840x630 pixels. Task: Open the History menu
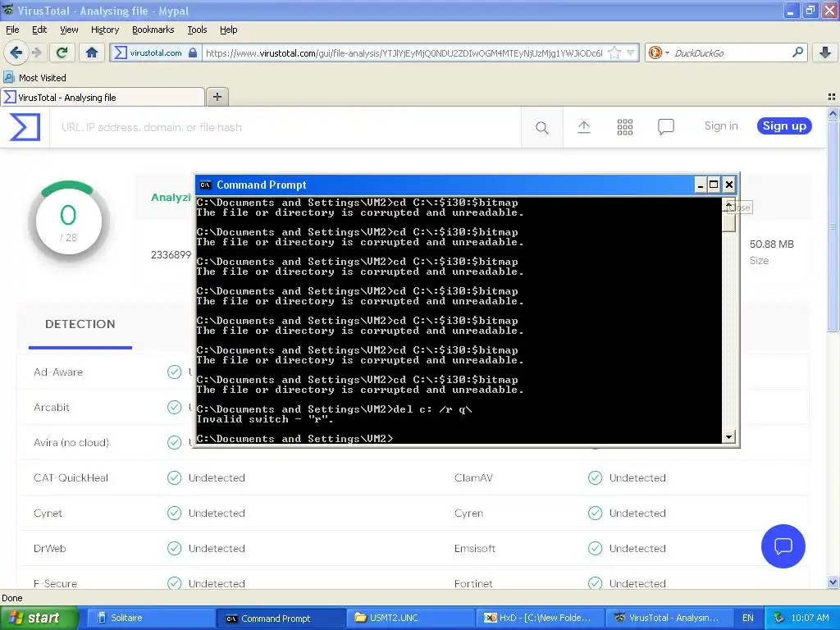coord(104,30)
